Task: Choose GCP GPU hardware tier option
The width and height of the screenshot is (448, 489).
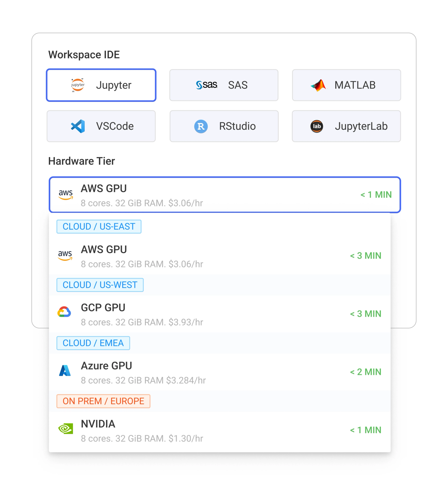Action: (x=220, y=314)
